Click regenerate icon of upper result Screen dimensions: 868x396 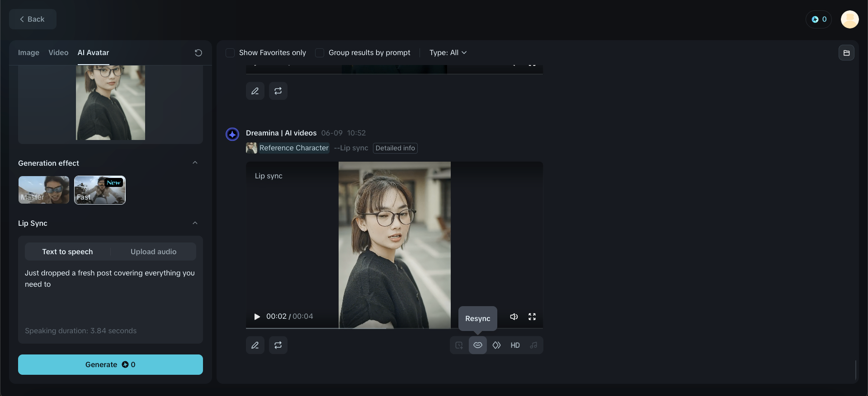pos(278,91)
